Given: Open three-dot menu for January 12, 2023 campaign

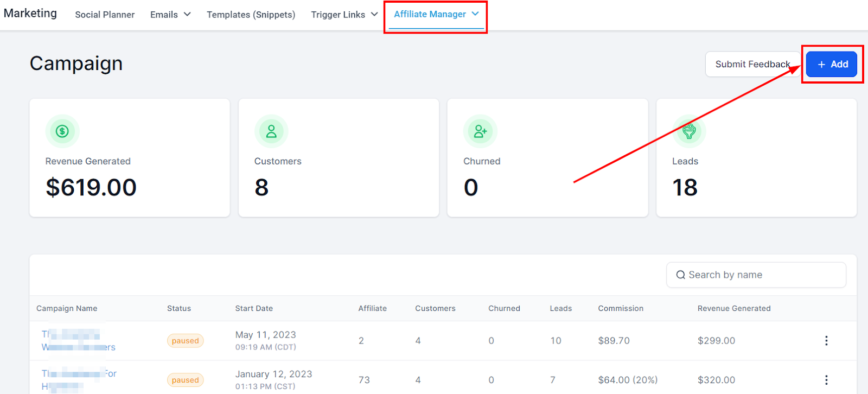Looking at the screenshot, I should [826, 380].
